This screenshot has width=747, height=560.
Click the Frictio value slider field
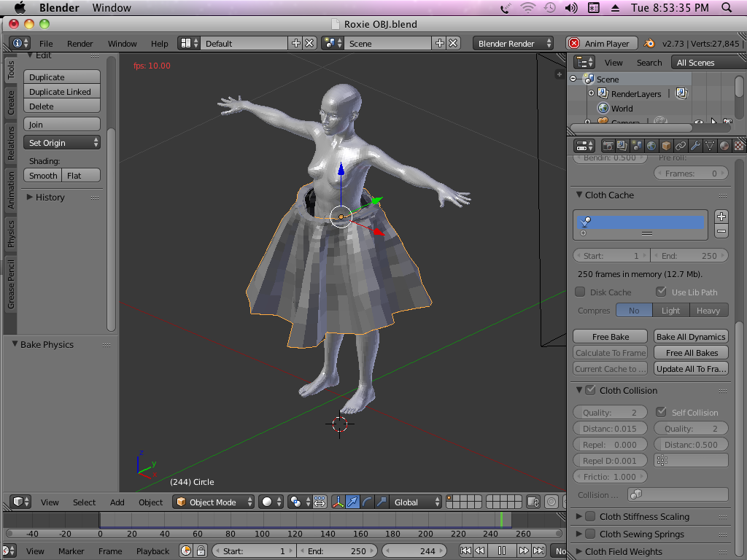click(x=610, y=477)
